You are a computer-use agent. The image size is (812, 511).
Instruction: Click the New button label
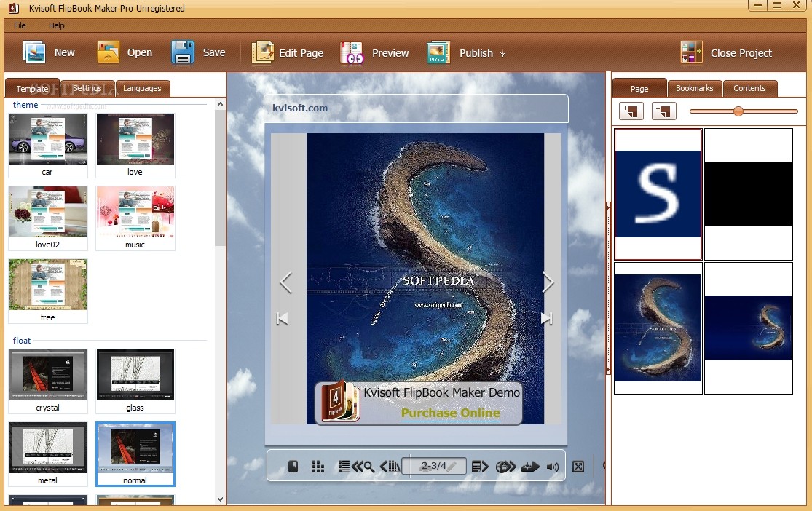[64, 52]
